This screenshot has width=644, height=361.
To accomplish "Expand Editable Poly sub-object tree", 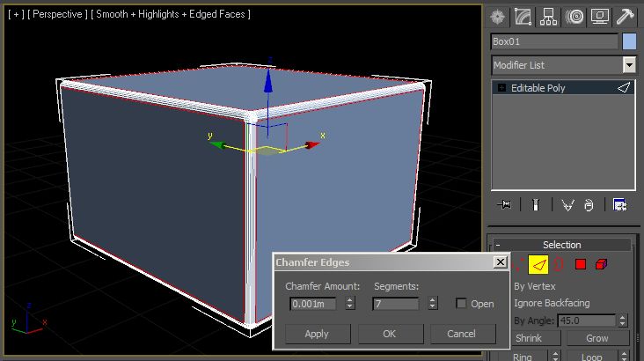I will (501, 87).
